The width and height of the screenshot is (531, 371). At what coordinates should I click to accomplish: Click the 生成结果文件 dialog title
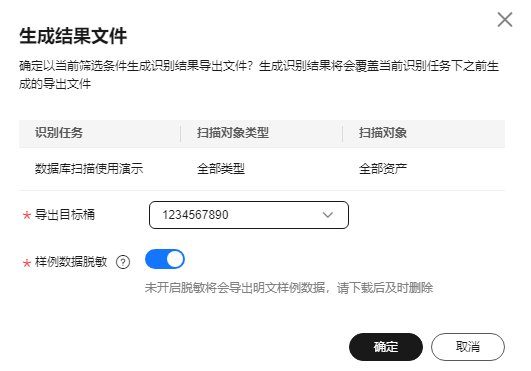(73, 36)
